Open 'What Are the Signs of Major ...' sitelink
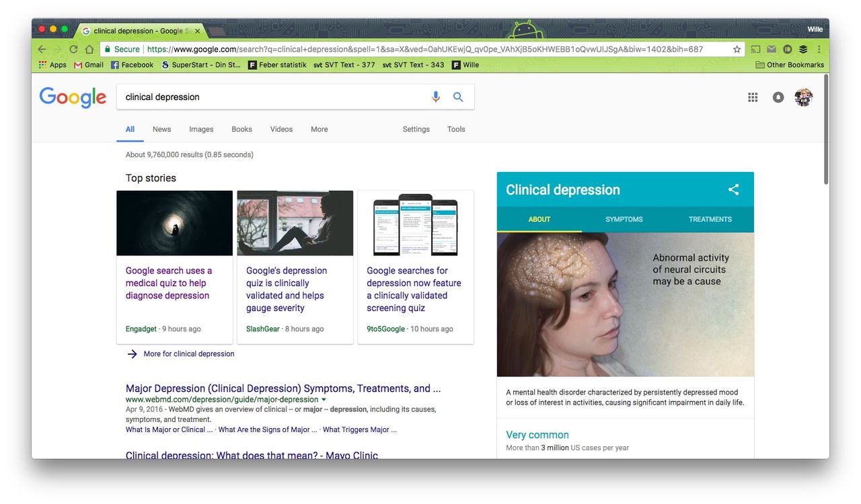Viewport: 861px width, 504px height. (268, 429)
